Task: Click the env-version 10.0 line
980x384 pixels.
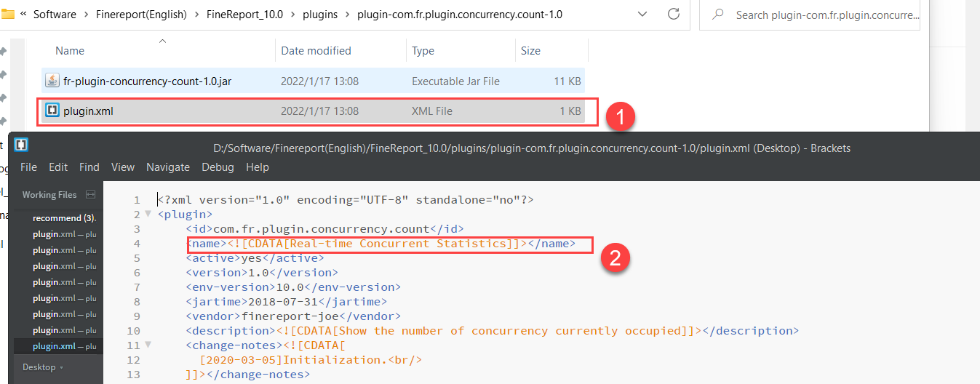Action: [x=293, y=287]
